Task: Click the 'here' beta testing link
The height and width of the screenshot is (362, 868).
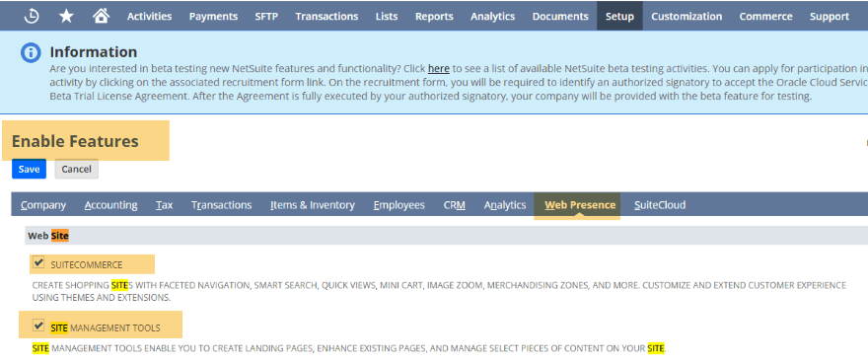Action: tap(438, 69)
